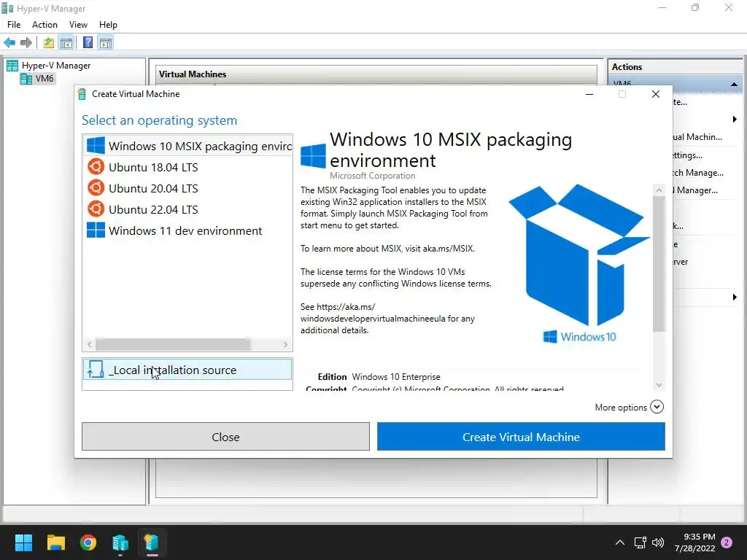The width and height of the screenshot is (747, 560).
Task: Minimize the Create Virtual Machine dialog
Action: click(x=589, y=94)
